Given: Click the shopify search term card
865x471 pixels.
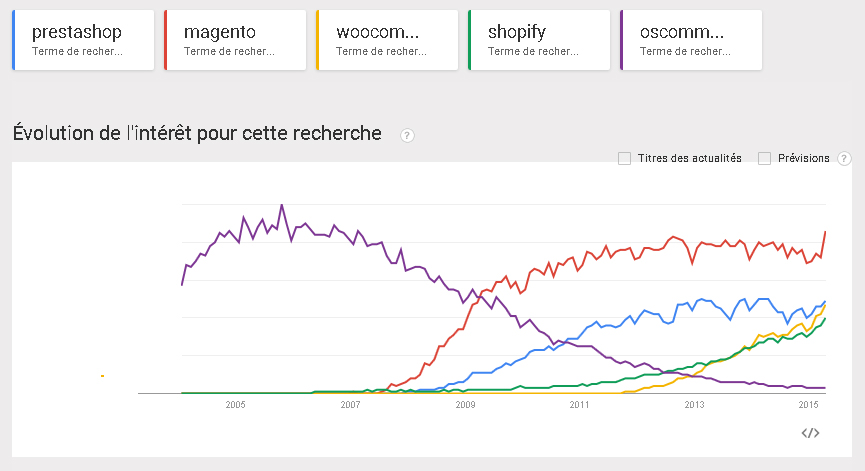Looking at the screenshot, I should [540, 40].
